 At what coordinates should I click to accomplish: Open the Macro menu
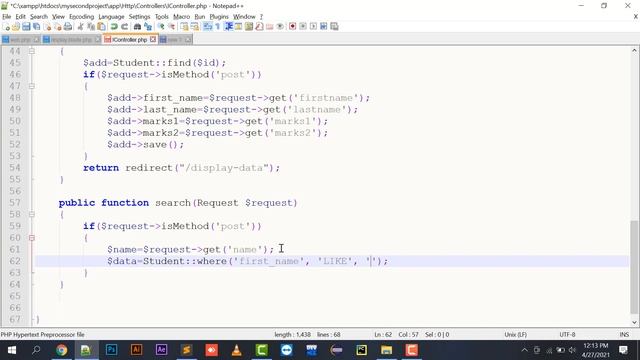click(182, 17)
